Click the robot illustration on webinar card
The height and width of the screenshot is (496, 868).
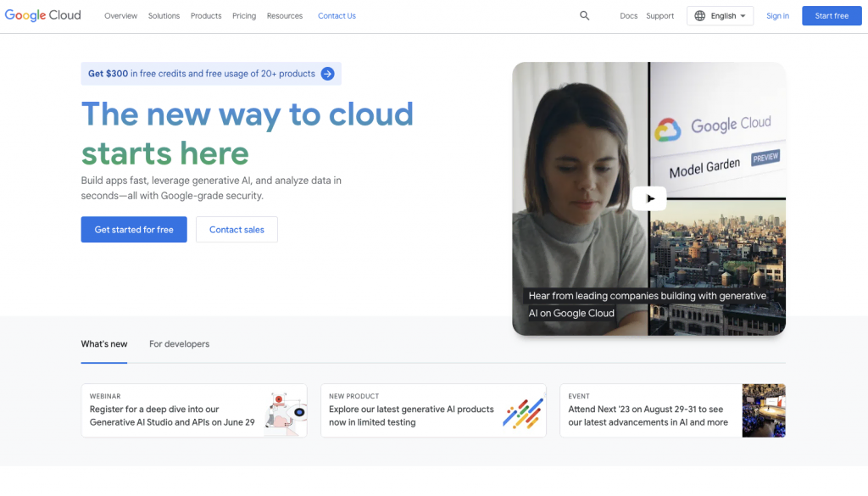coord(284,410)
